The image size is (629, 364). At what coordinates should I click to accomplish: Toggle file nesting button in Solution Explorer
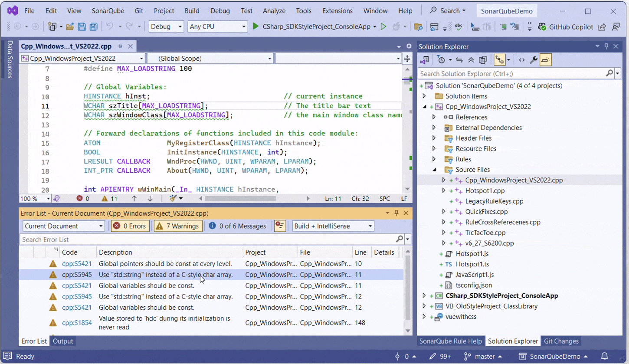500,60
